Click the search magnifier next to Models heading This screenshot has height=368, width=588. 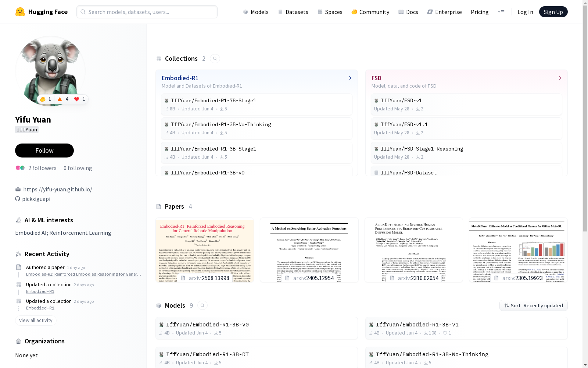[202, 305]
